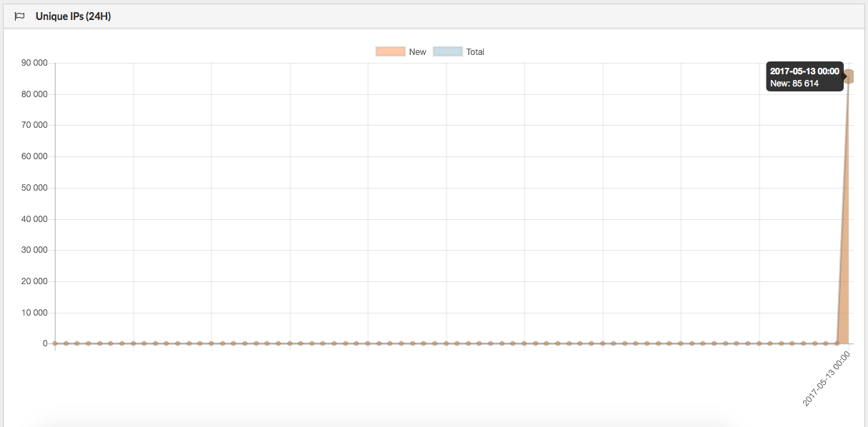Image resolution: width=868 pixels, height=427 pixels.
Task: Click the 30 000 y-axis label
Action: pyautogui.click(x=34, y=250)
